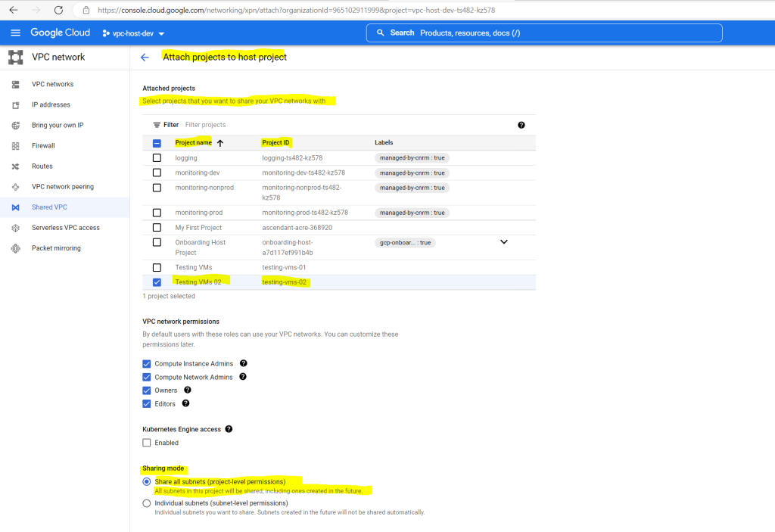775x532 pixels.
Task: Click the site lock icon in address bar
Action: click(86, 10)
